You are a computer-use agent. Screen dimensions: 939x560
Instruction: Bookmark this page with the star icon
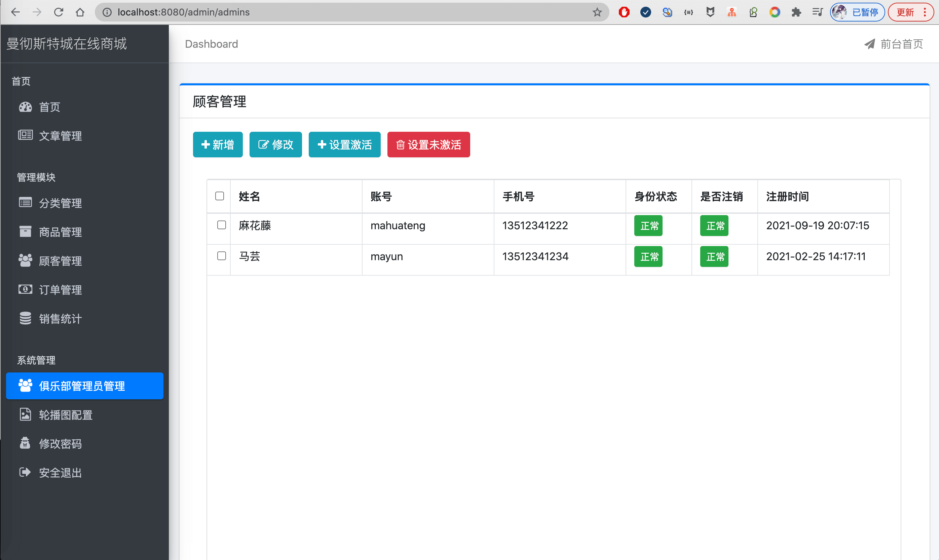(x=597, y=12)
